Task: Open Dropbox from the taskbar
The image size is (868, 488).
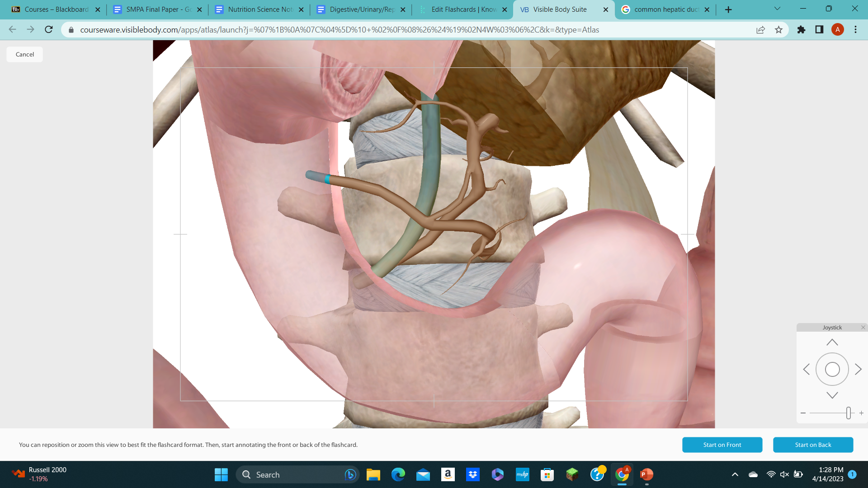Action: point(473,474)
